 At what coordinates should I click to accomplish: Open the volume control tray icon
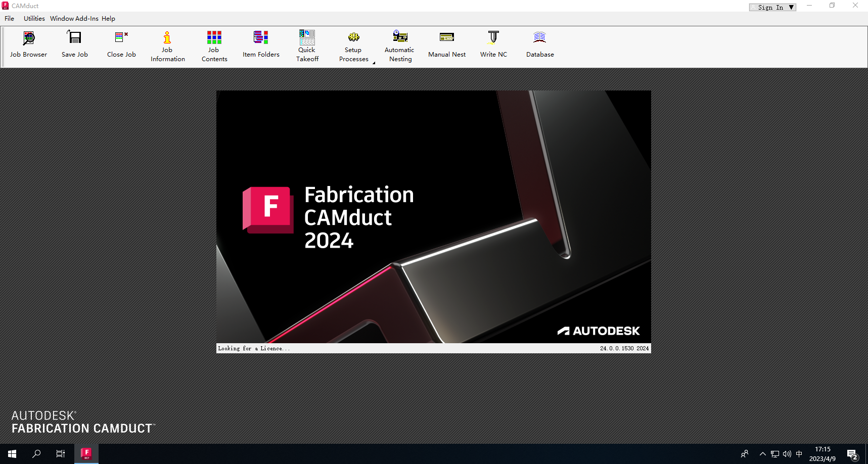click(787, 454)
